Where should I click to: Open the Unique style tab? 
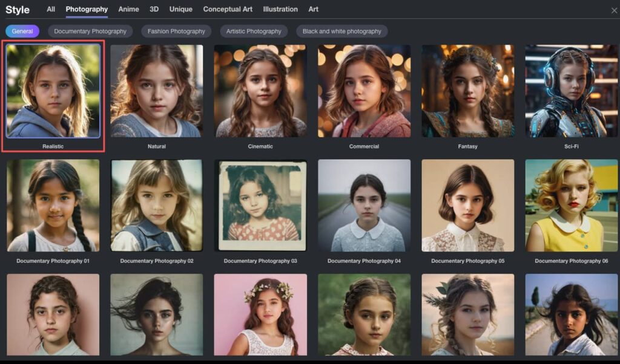[180, 9]
